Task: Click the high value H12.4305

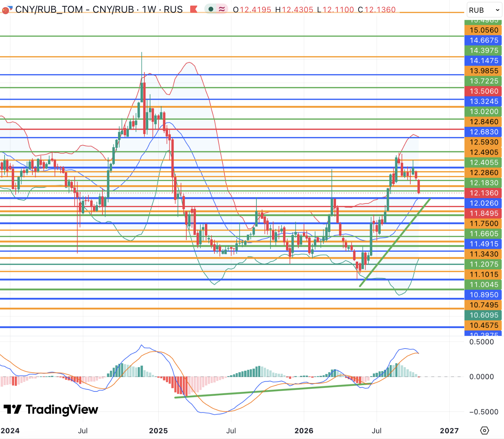Action: pyautogui.click(x=294, y=10)
